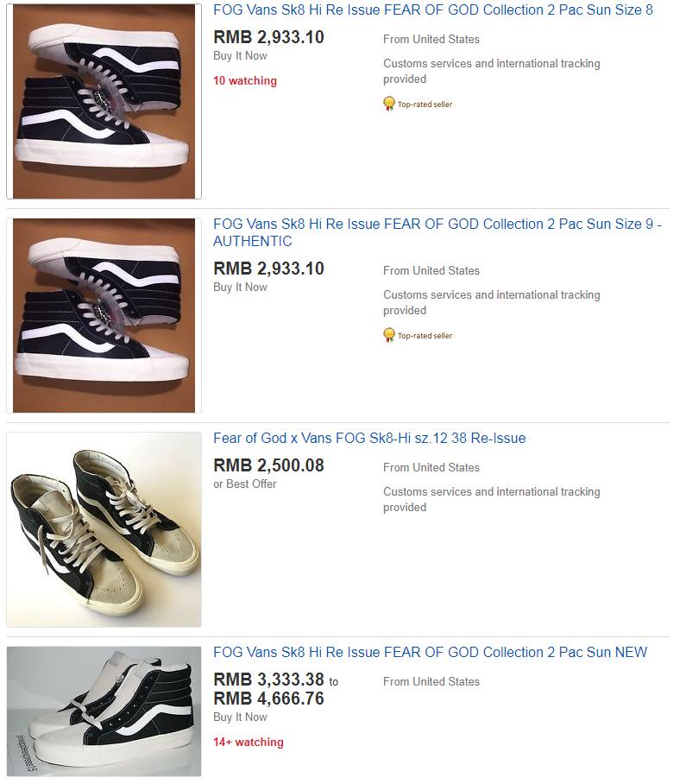Click 'From United States' on the Pac Sun NEW listing
This screenshot has width=680, height=784.
pyautogui.click(x=431, y=681)
